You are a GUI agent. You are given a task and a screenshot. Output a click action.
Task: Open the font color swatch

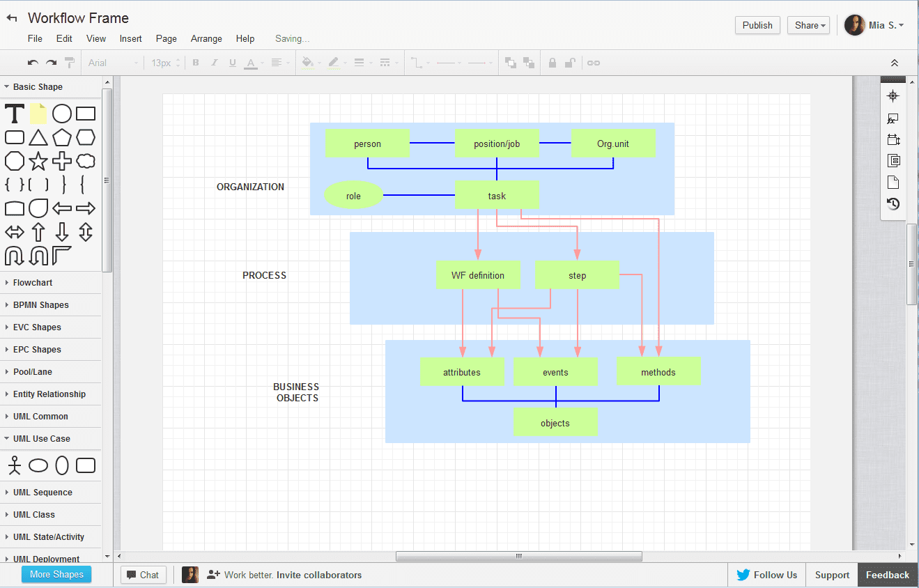click(251, 62)
